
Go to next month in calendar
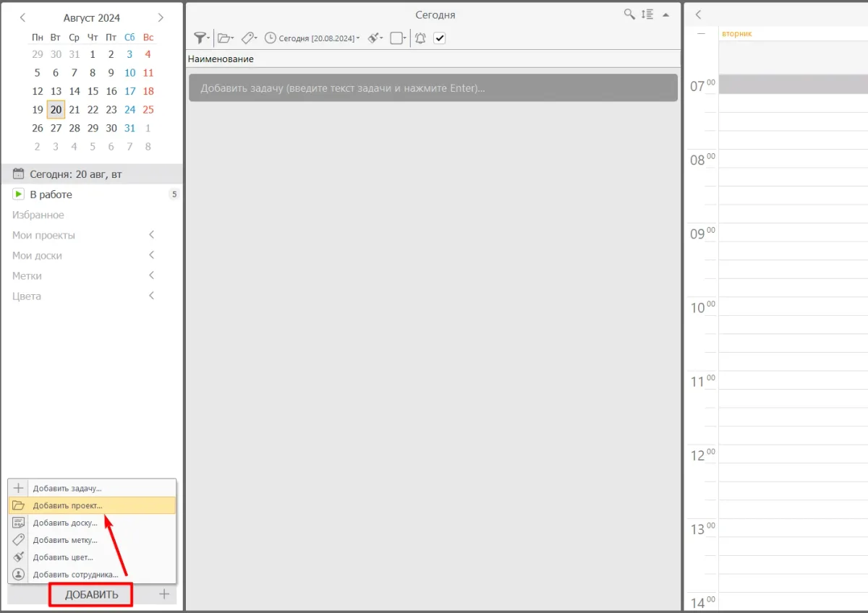coord(161,17)
